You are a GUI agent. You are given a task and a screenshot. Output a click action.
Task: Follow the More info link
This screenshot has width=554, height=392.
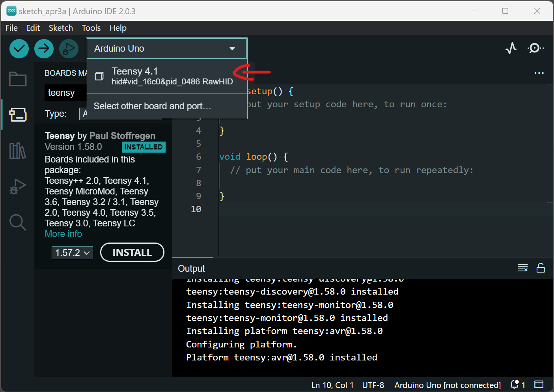point(63,234)
